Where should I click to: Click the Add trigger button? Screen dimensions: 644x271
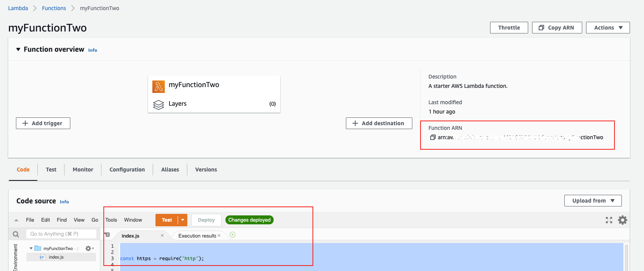[43, 123]
